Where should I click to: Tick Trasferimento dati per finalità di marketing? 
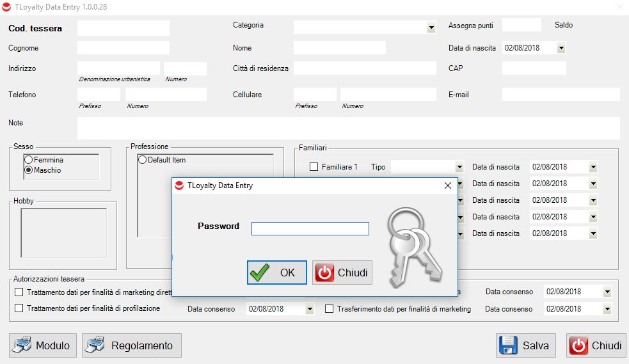(x=329, y=309)
